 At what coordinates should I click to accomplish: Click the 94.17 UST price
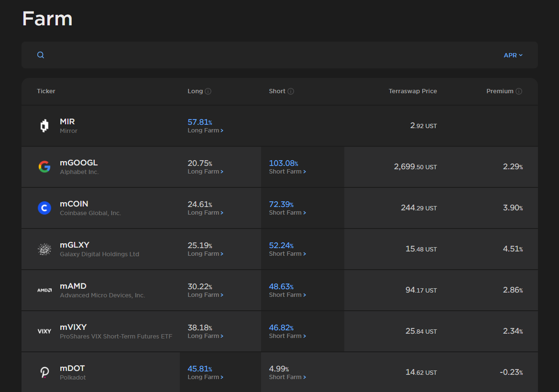point(421,290)
